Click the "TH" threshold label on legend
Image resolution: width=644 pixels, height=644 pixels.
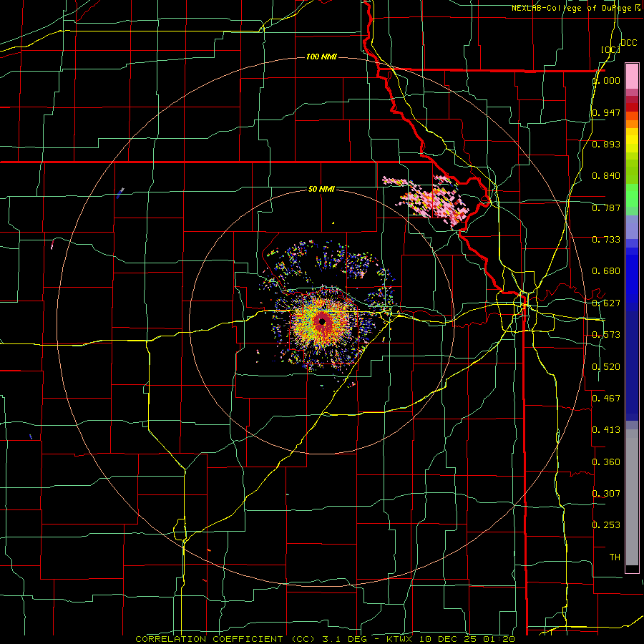tap(615, 557)
